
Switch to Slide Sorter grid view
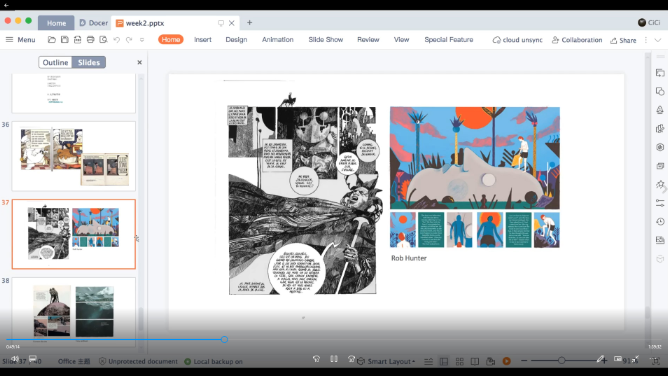coord(459,361)
